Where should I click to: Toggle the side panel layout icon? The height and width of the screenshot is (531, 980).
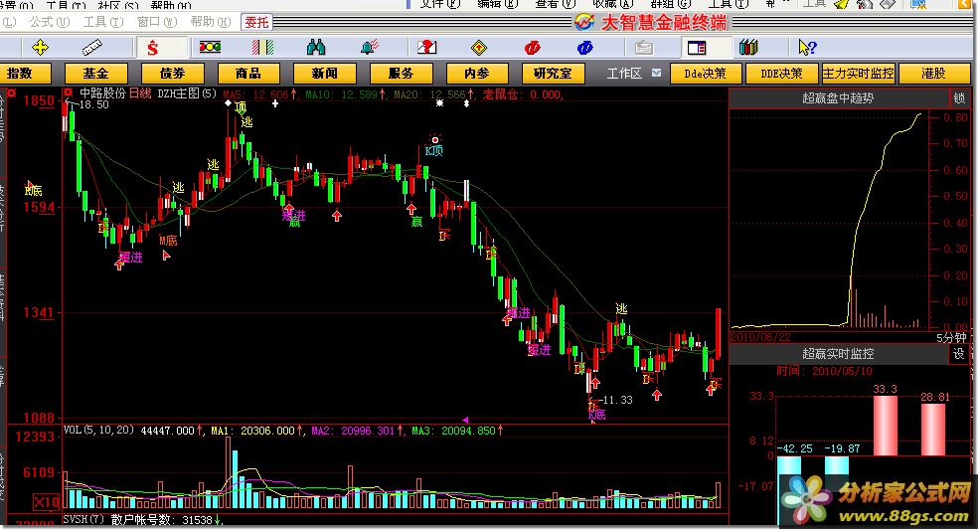[697, 48]
